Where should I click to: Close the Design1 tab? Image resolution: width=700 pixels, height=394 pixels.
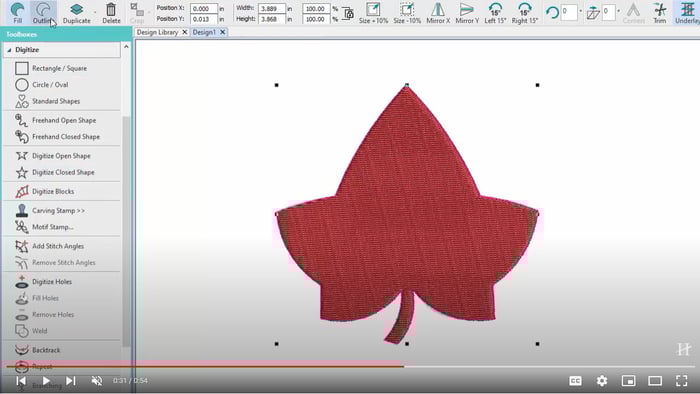click(x=222, y=32)
